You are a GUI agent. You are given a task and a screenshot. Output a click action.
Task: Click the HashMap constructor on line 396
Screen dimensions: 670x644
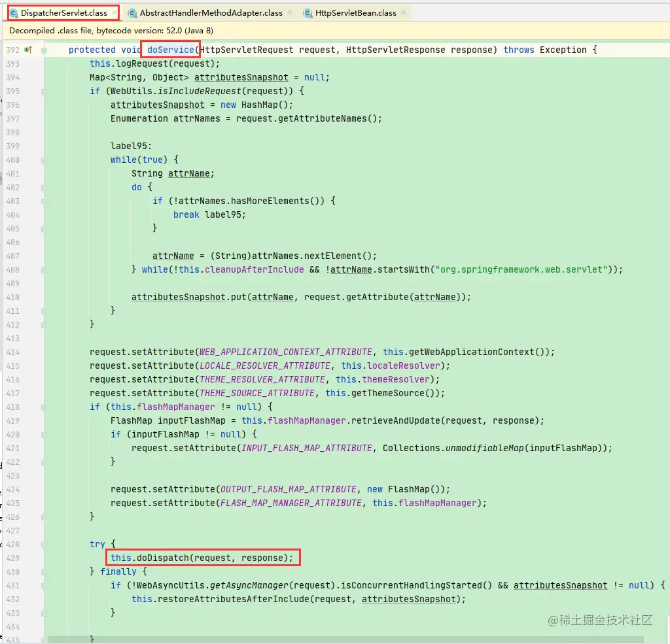(259, 105)
